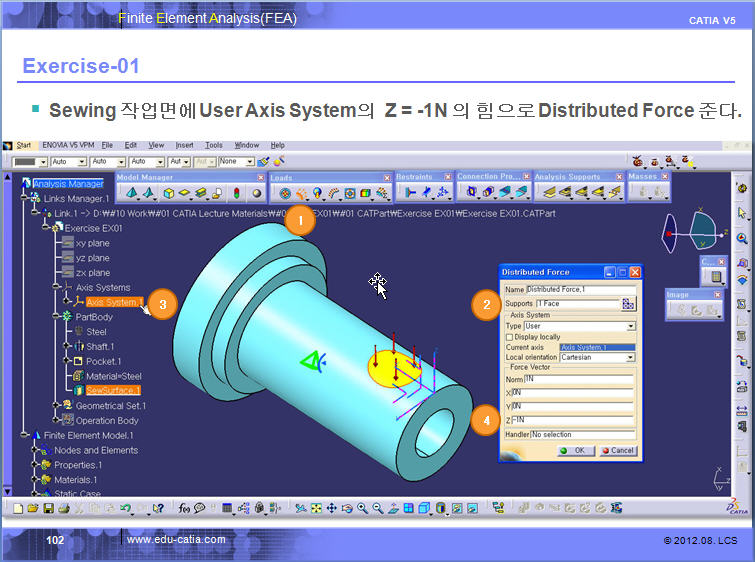The image size is (755, 562).
Task: Click the New document icon in bottom toolbar
Action: (18, 508)
